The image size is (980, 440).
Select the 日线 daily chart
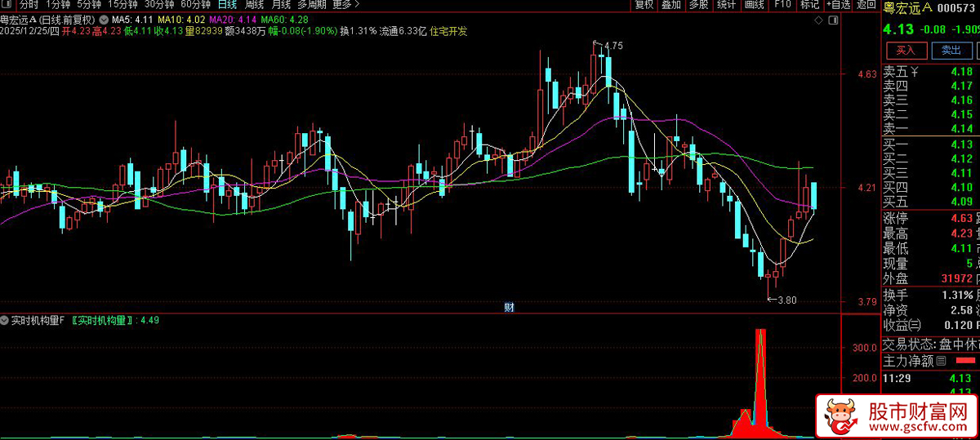(227, 5)
